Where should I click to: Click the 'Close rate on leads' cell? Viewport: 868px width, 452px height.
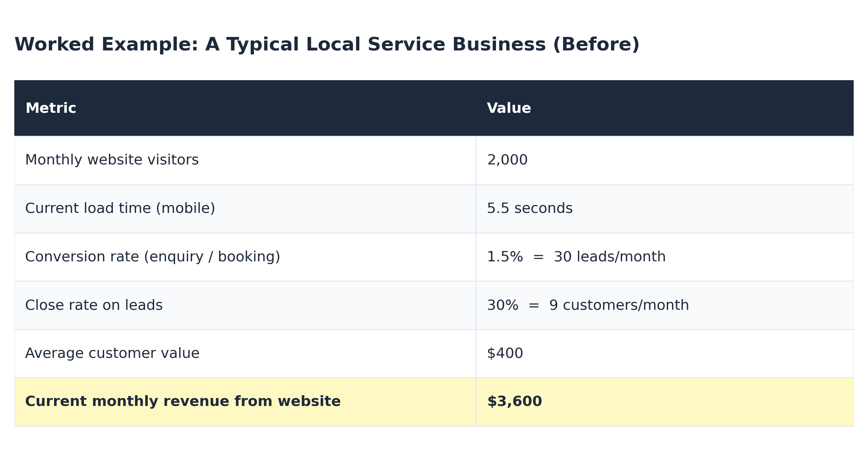coord(245,305)
